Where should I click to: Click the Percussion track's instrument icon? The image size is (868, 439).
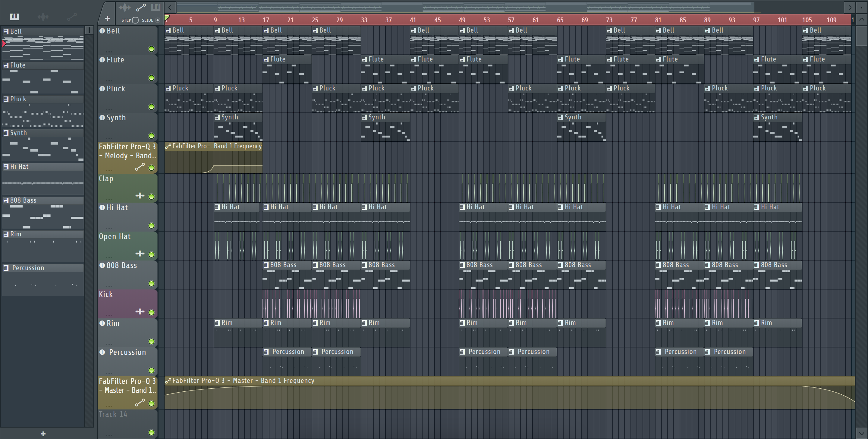point(102,352)
